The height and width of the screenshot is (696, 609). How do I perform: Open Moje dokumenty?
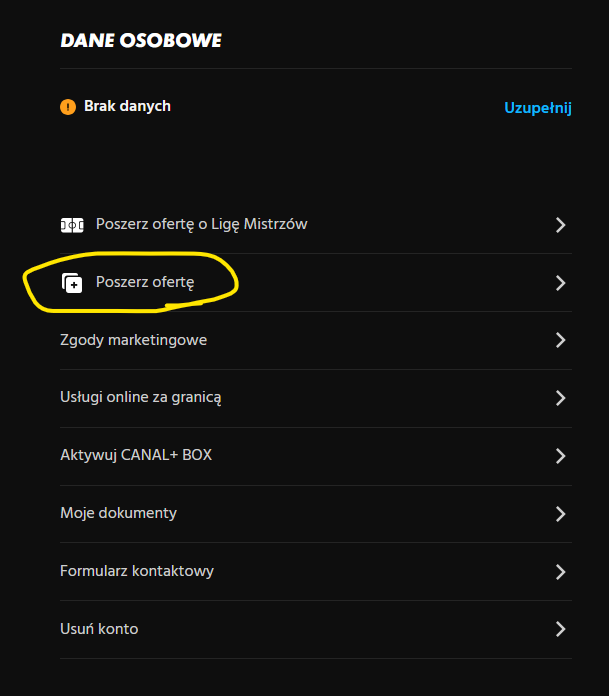[118, 513]
